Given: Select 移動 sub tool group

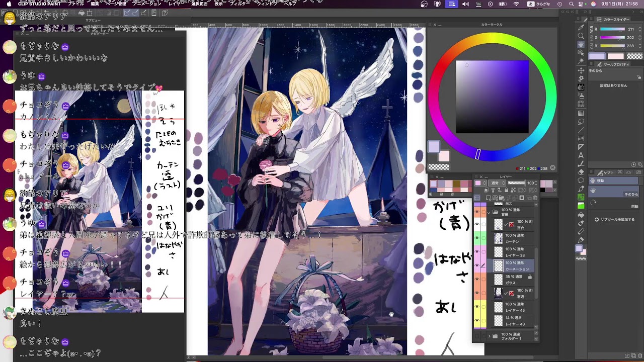Looking at the screenshot, I should click(614, 180).
